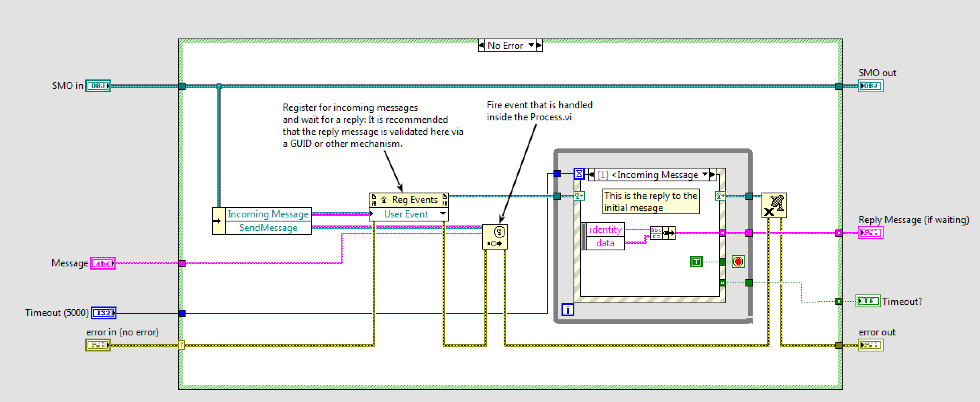Click the 'Fire event that is handled' comment
This screenshot has width=980, height=402.
(539, 111)
